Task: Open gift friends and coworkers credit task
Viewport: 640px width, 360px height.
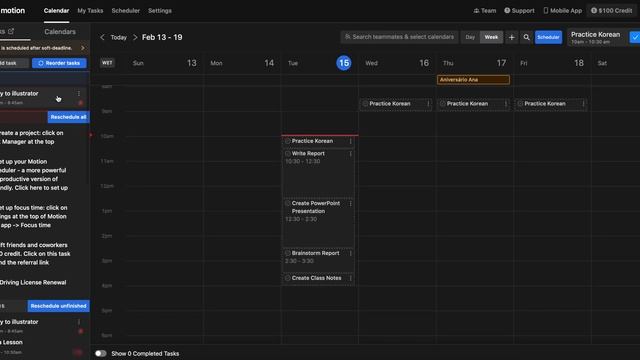Action: (x=35, y=254)
